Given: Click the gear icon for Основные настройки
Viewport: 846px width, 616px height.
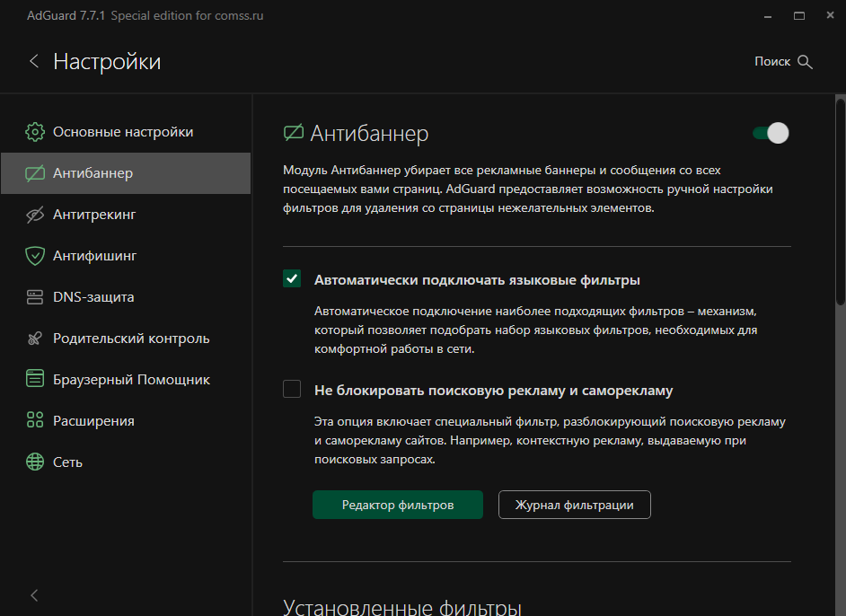Looking at the screenshot, I should [x=35, y=132].
